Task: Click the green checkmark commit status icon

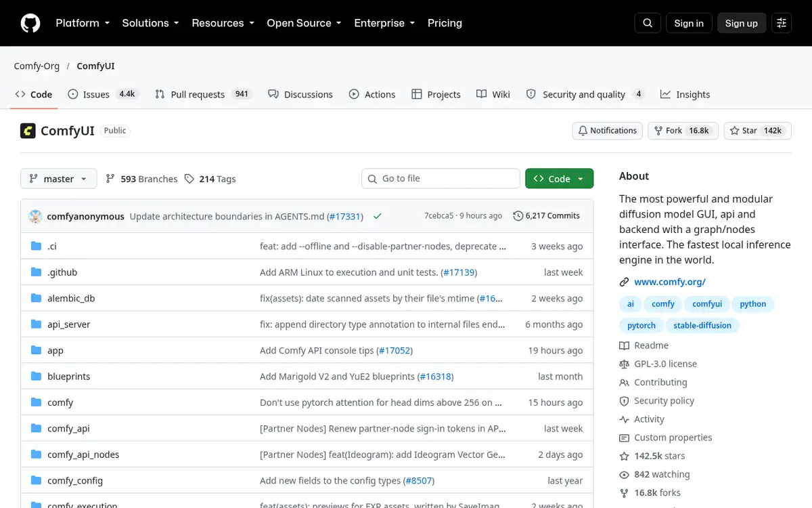Action: [377, 216]
